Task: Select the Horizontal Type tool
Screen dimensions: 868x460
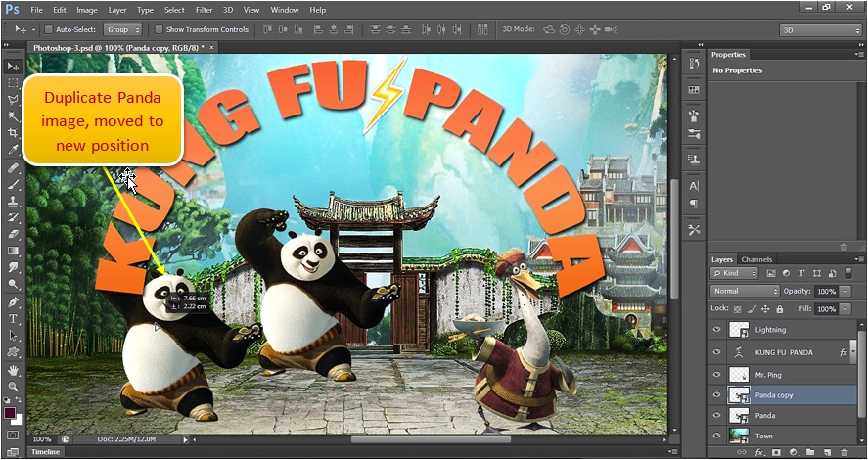Action: [13, 319]
